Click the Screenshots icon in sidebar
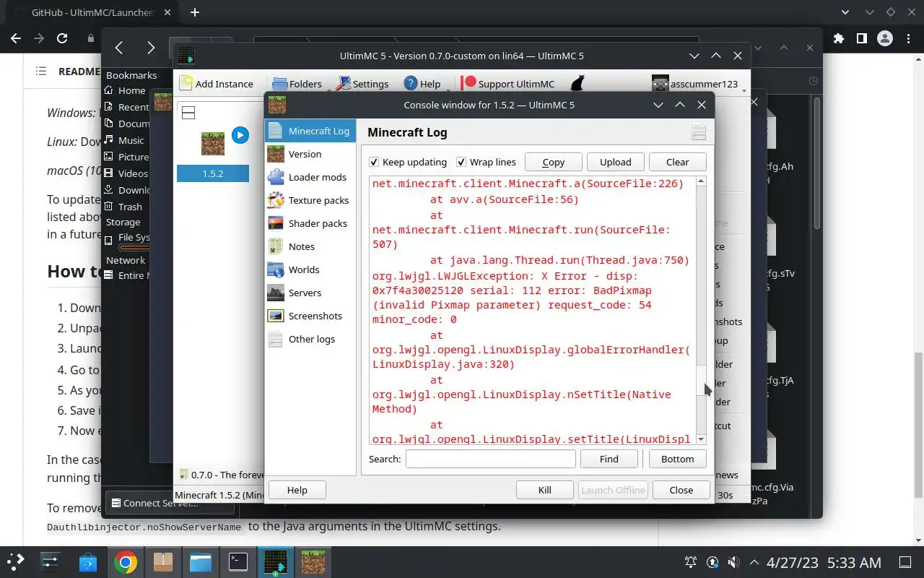Image resolution: width=924 pixels, height=578 pixels. [276, 316]
